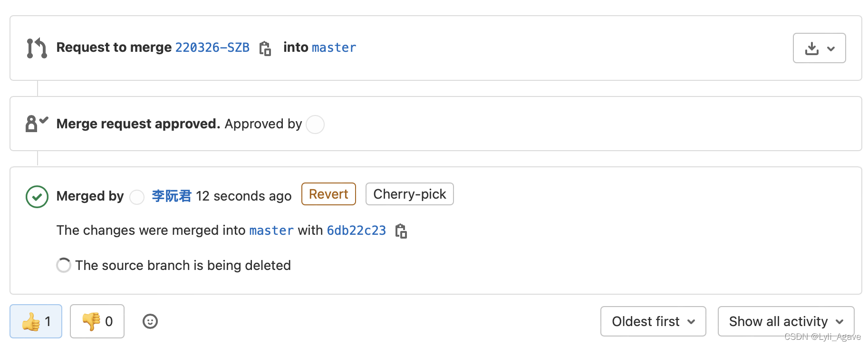Open the master target branch link in header
The image size is (868, 346).
334,48
